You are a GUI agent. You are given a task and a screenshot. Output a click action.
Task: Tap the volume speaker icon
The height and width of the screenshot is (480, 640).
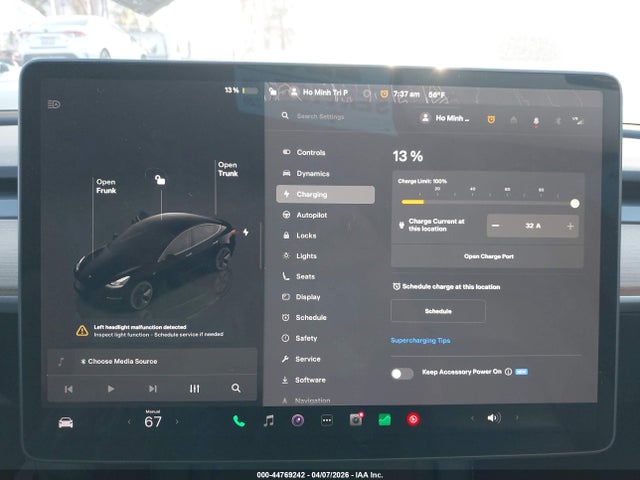[493, 418]
